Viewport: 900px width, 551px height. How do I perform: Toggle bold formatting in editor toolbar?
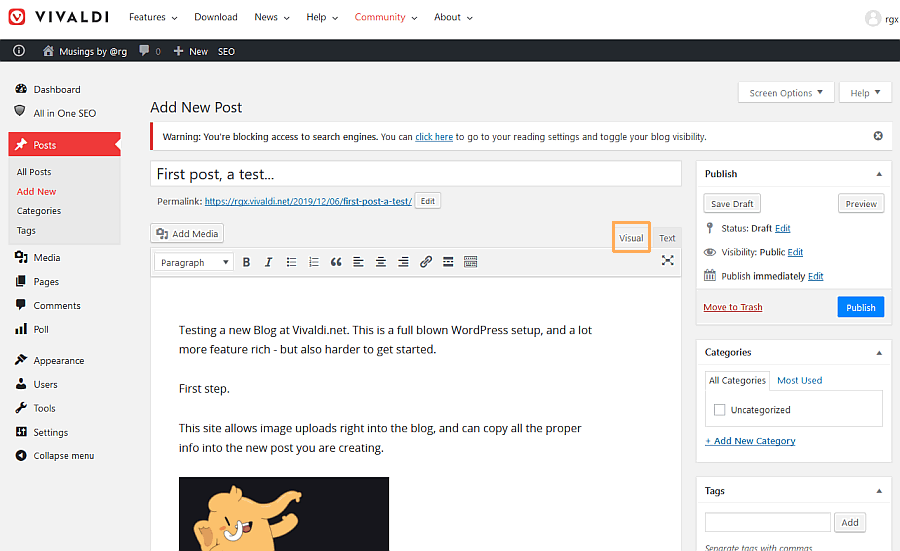(247, 262)
